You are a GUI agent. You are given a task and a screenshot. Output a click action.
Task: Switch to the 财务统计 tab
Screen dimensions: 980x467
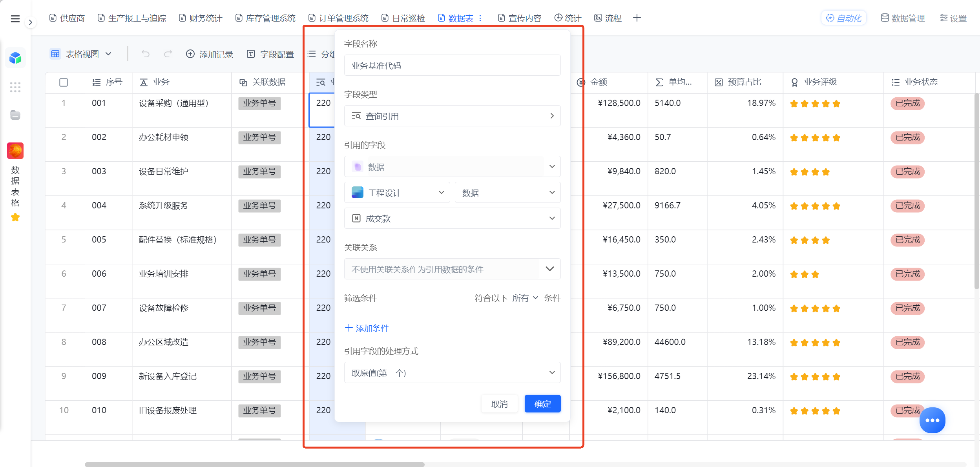(x=201, y=18)
